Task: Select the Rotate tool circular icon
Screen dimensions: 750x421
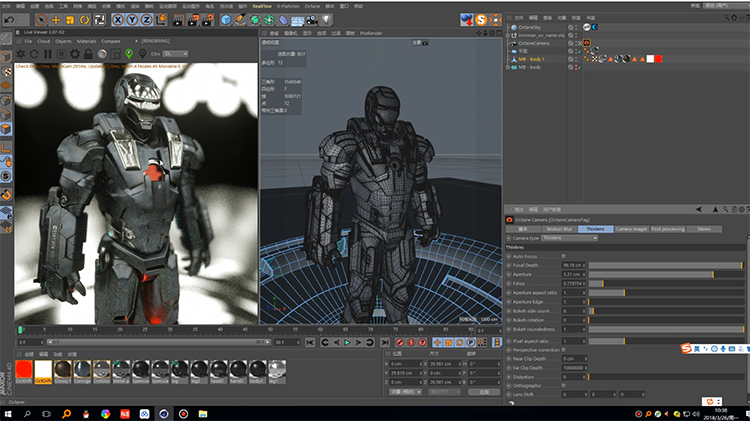Action: (x=85, y=20)
